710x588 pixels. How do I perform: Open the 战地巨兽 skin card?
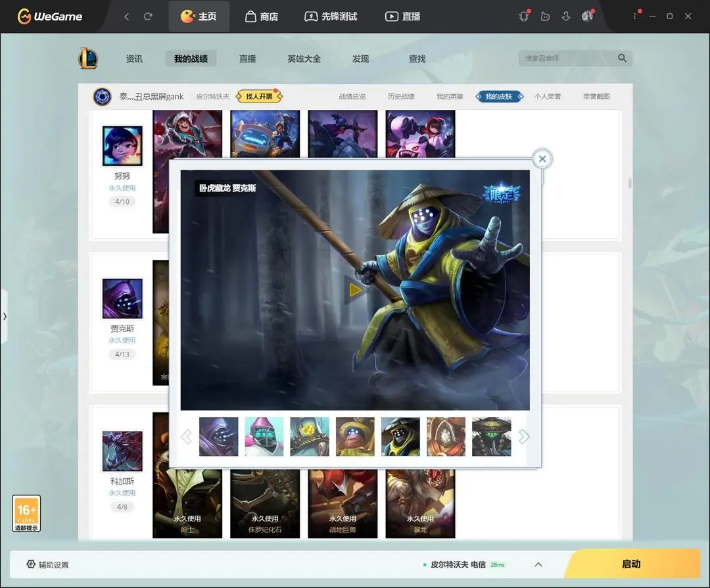343,503
